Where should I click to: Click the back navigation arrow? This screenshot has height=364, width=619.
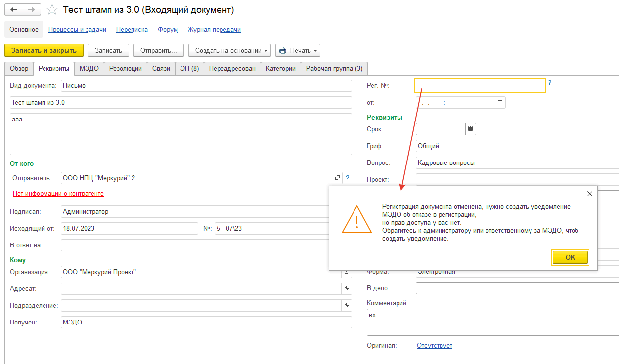click(14, 10)
